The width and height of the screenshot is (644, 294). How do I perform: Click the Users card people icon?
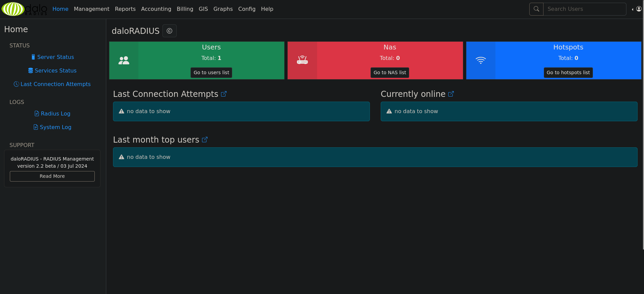pos(124,61)
